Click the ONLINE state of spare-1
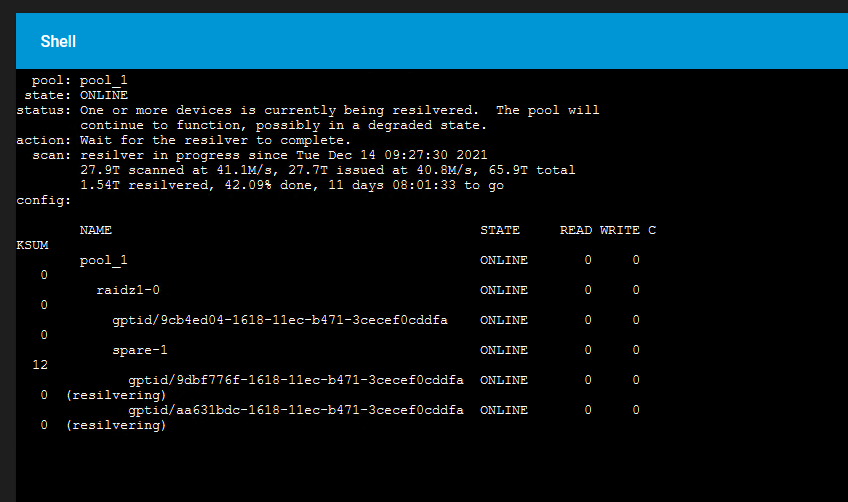 click(x=504, y=351)
